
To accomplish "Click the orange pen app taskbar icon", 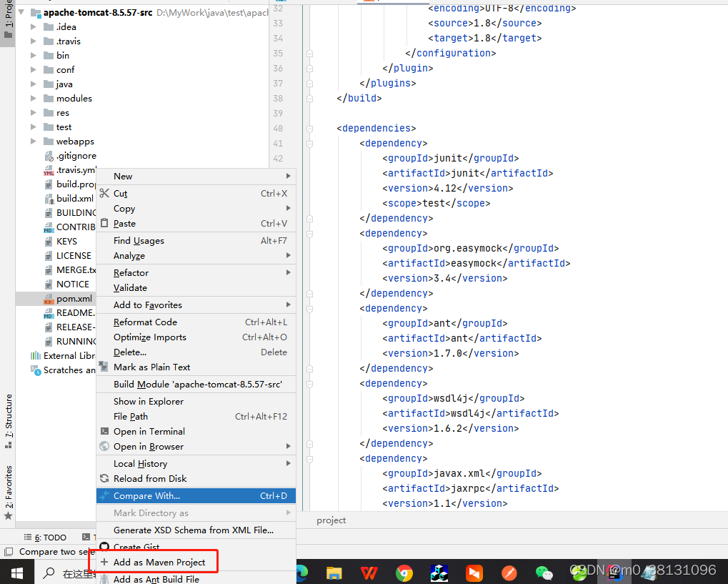I will tap(509, 573).
